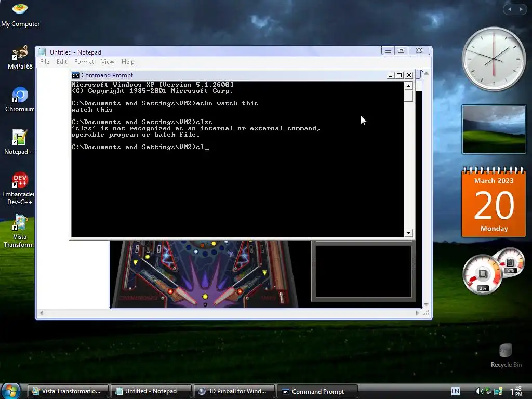This screenshot has height=399, width=532.
Task: Click Notepad horizontal scrollbar right arrow
Action: tap(417, 313)
